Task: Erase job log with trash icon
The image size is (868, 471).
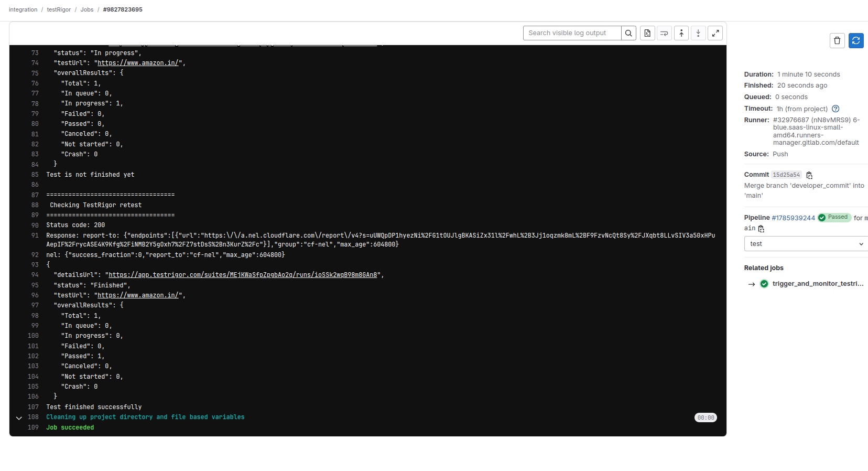Action: pyautogui.click(x=837, y=40)
